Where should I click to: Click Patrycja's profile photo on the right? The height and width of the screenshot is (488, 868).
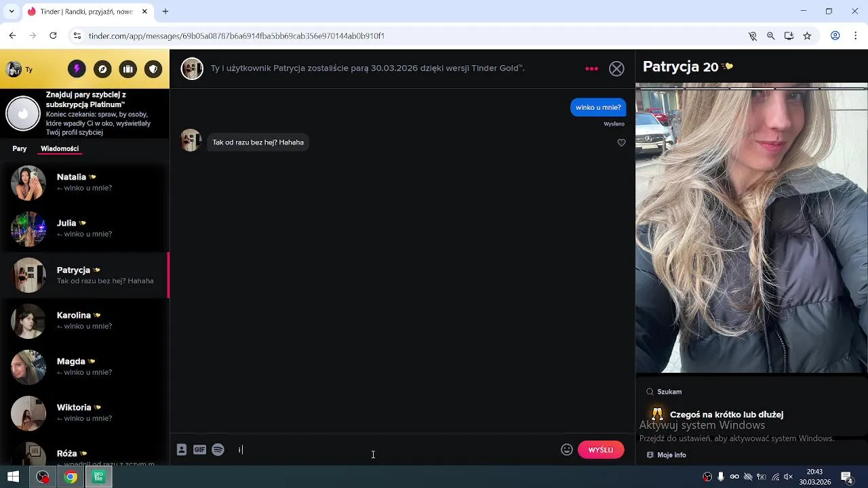[751, 229]
